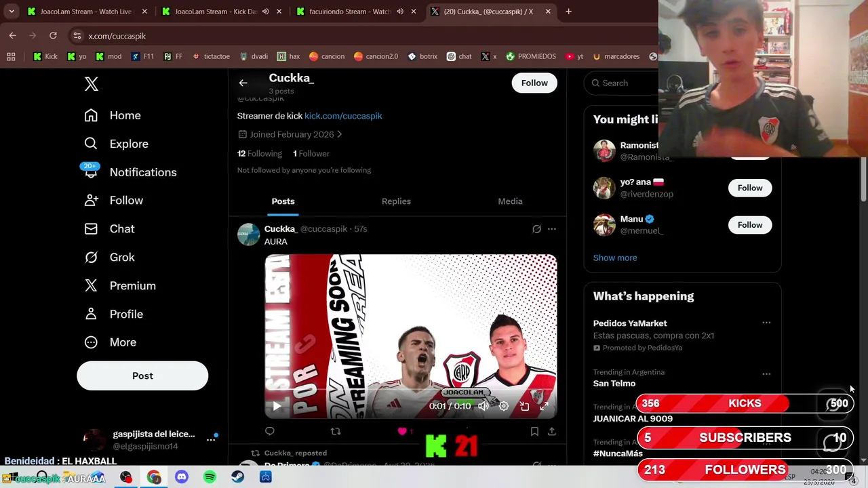This screenshot has height=488, width=868.
Task: Expand the video to fullscreen
Action: [544, 406]
